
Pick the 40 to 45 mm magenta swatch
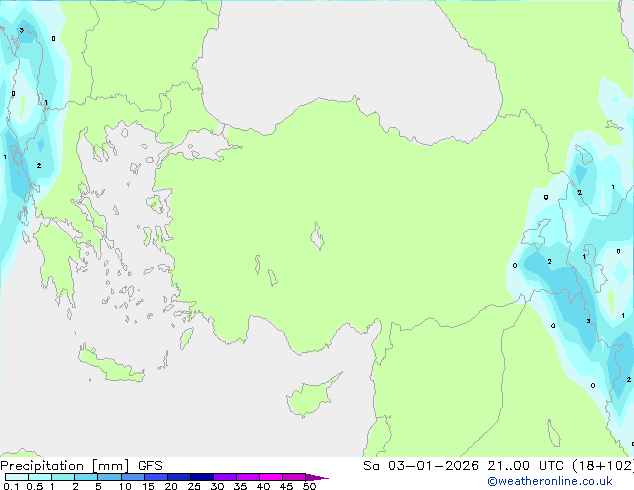pyautogui.click(x=271, y=477)
